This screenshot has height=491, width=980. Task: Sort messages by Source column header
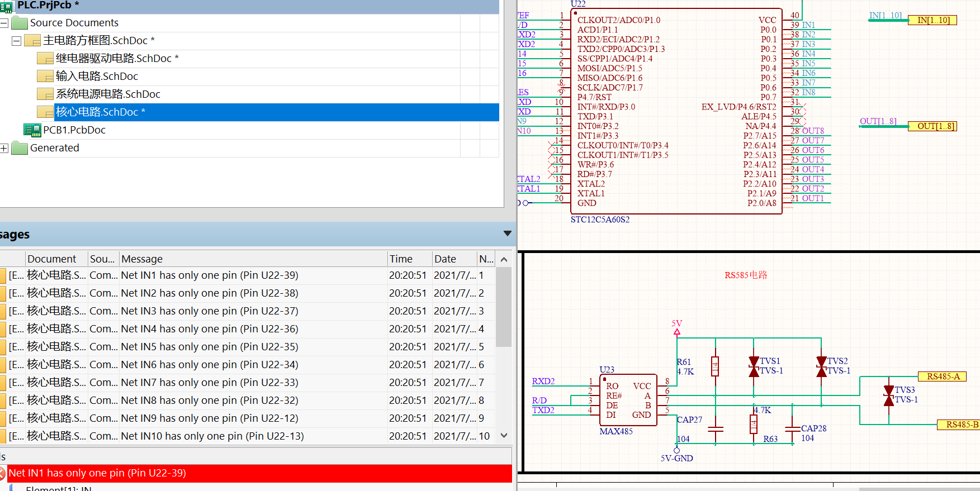tap(103, 259)
